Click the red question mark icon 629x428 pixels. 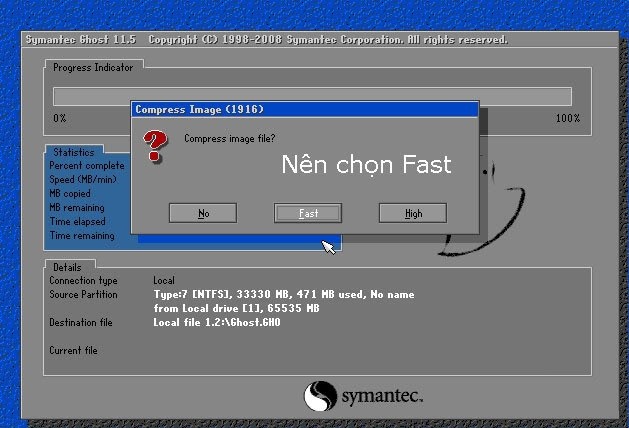tap(154, 145)
